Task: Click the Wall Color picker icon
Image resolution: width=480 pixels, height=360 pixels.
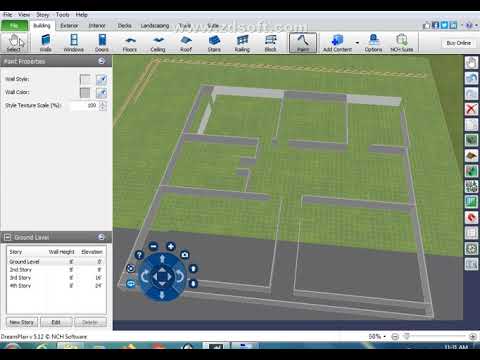Action: click(x=101, y=93)
